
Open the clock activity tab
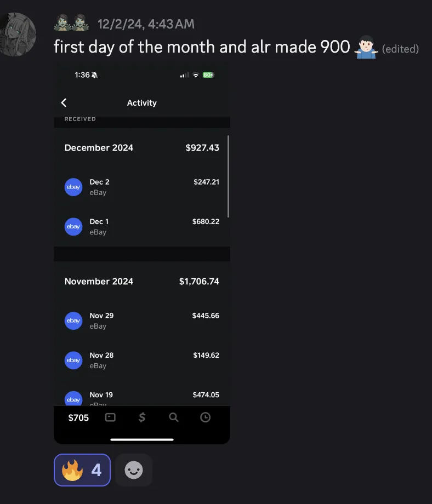(205, 417)
